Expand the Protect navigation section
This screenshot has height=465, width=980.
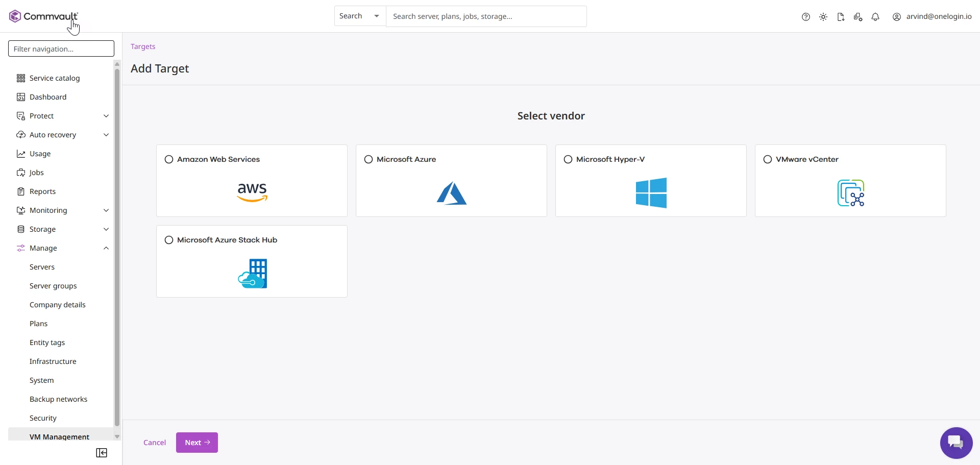click(x=106, y=116)
